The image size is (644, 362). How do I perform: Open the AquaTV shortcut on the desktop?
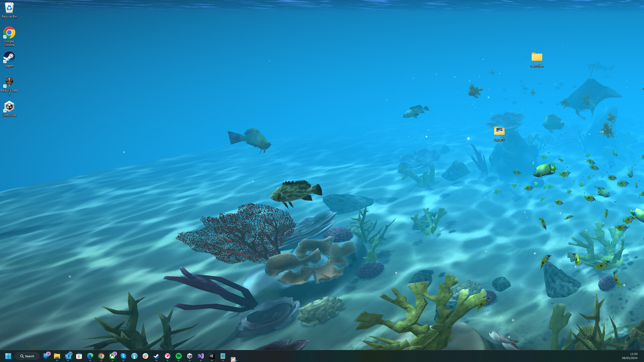[x=499, y=132]
